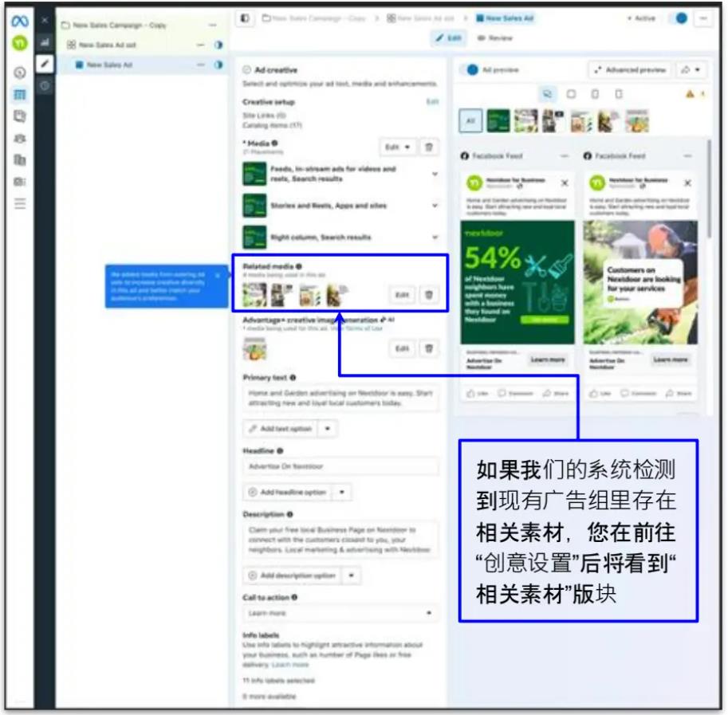Select the All filter in media preview gallery
Screen dimensions: 728x715
pyautogui.click(x=470, y=119)
